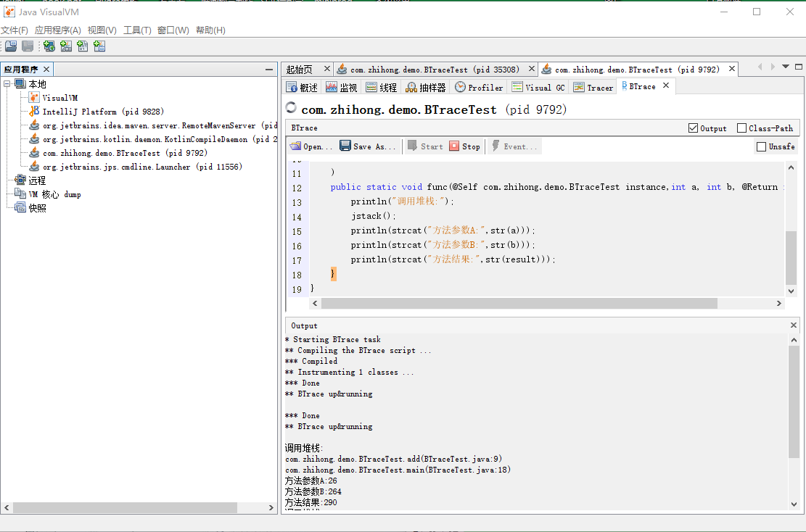Image resolution: width=806 pixels, height=532 pixels.
Task: Open the 窗口(W) menu
Action: (173, 30)
